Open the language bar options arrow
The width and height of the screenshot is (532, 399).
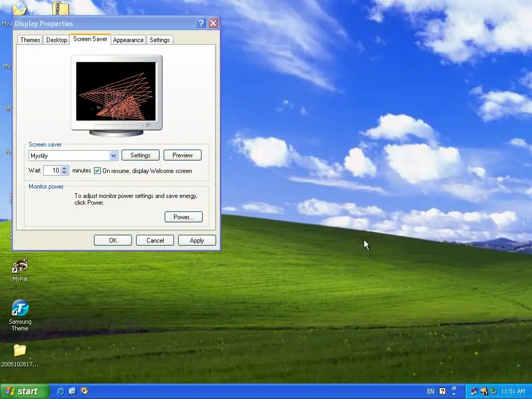[x=454, y=394]
